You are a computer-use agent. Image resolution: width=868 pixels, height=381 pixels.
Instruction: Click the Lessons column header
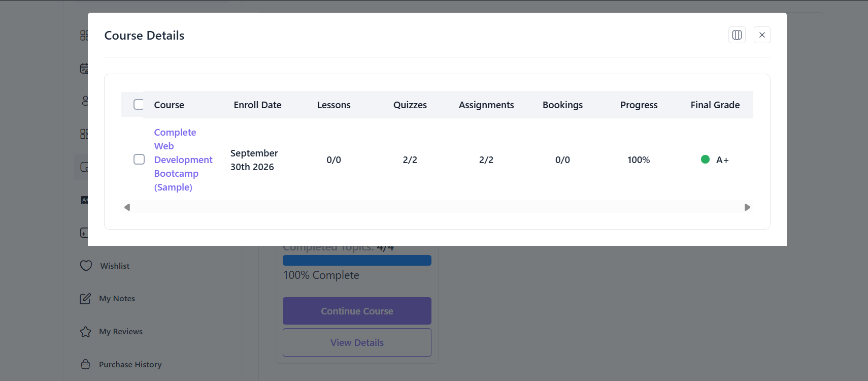[333, 105]
